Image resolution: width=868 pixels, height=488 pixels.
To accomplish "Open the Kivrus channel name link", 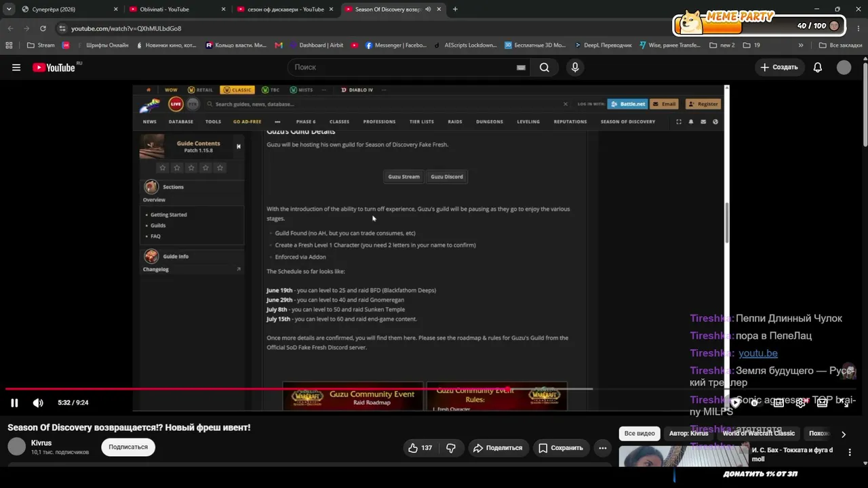I will click(x=41, y=443).
